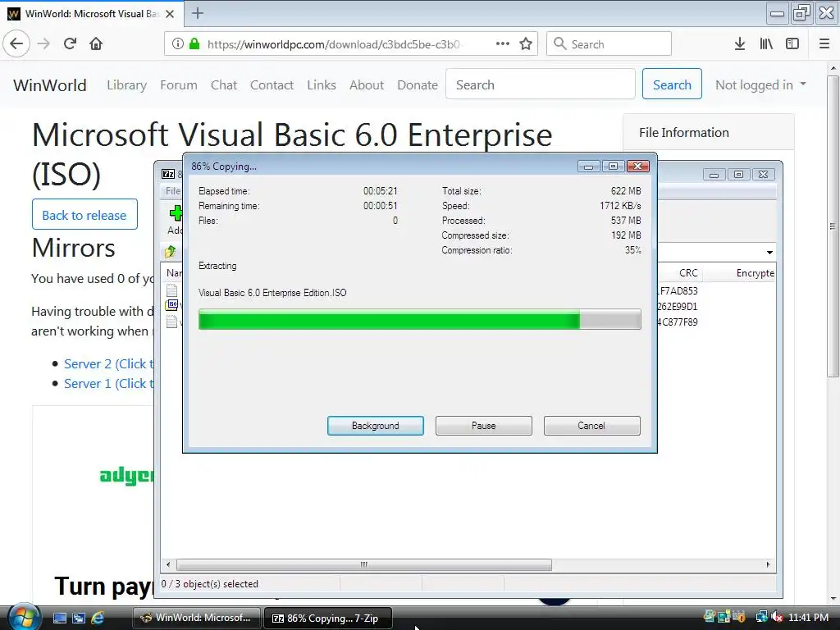Click Switch between windows quick launch icon
Viewport: 840px width, 630px height.
point(79,618)
